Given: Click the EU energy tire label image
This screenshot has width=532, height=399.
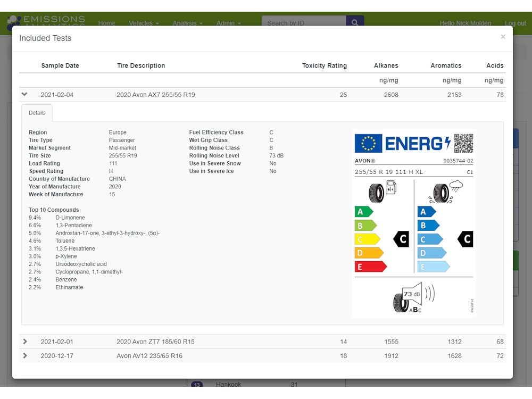Looking at the screenshot, I should click(x=414, y=223).
